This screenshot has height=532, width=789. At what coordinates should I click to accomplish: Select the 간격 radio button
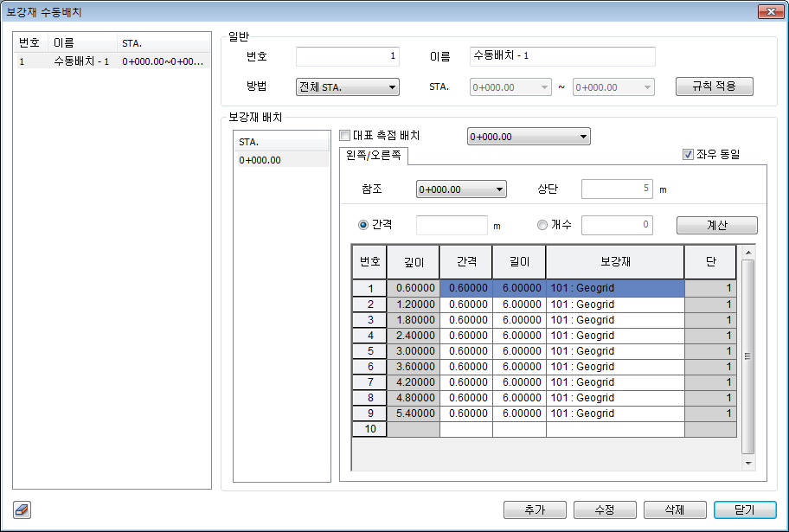363,225
